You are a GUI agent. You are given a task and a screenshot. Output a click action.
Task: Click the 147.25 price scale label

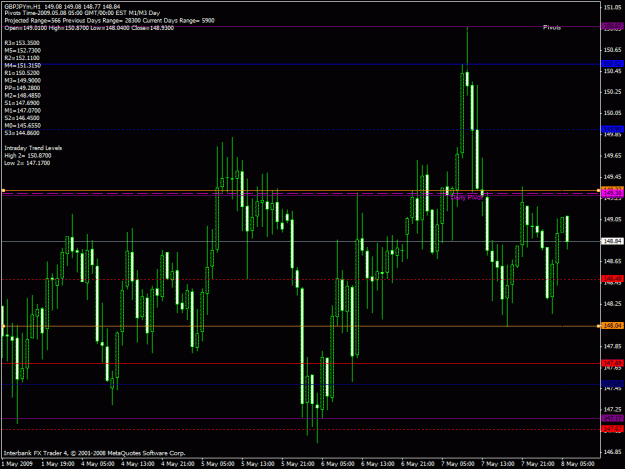[x=613, y=410]
